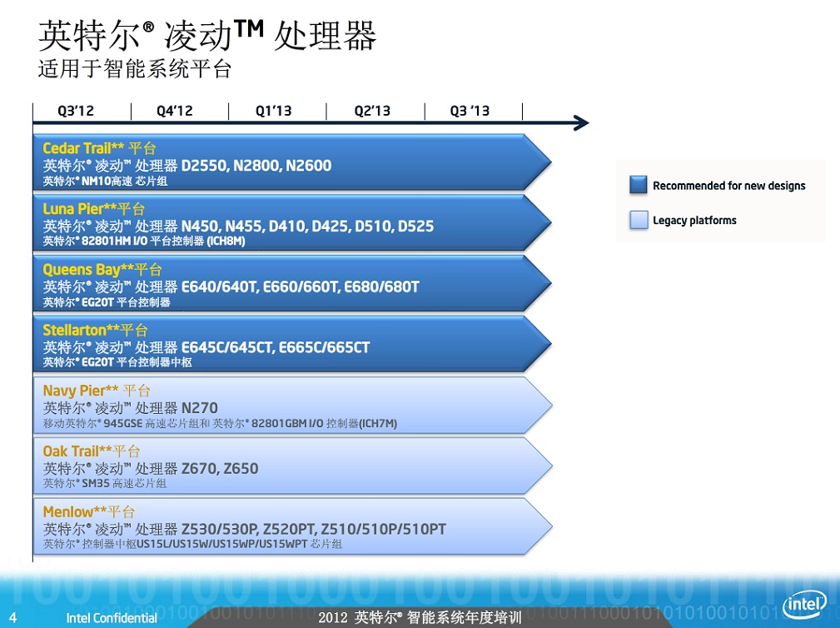Image resolution: width=840 pixels, height=628 pixels.
Task: Select the Cedar Trail platform heading
Action: coord(99,148)
